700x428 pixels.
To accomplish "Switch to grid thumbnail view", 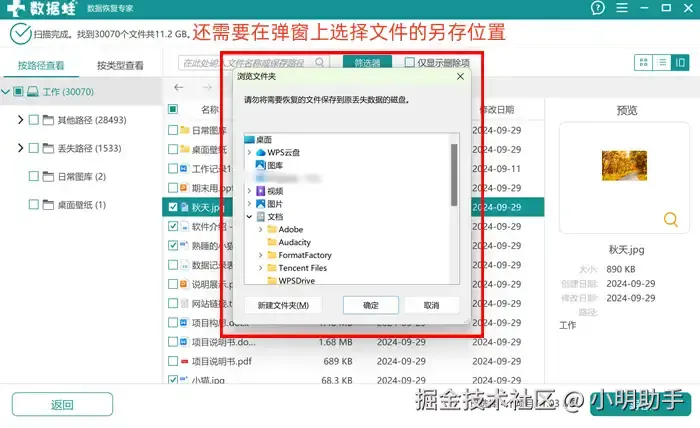I will (x=643, y=62).
